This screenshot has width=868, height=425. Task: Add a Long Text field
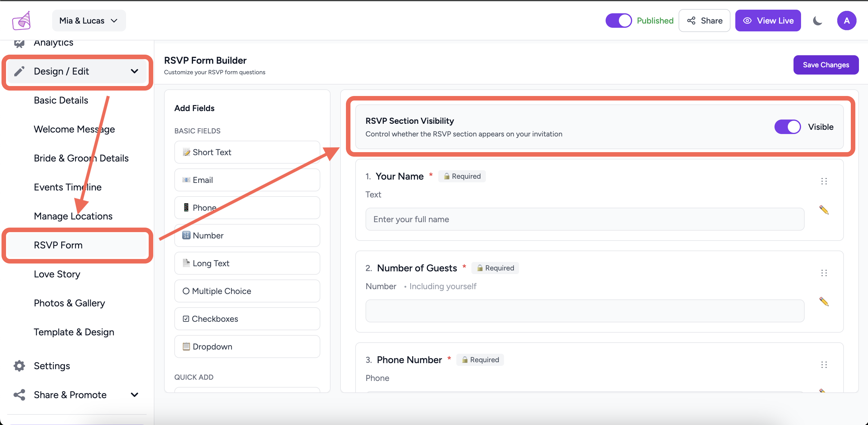click(247, 263)
